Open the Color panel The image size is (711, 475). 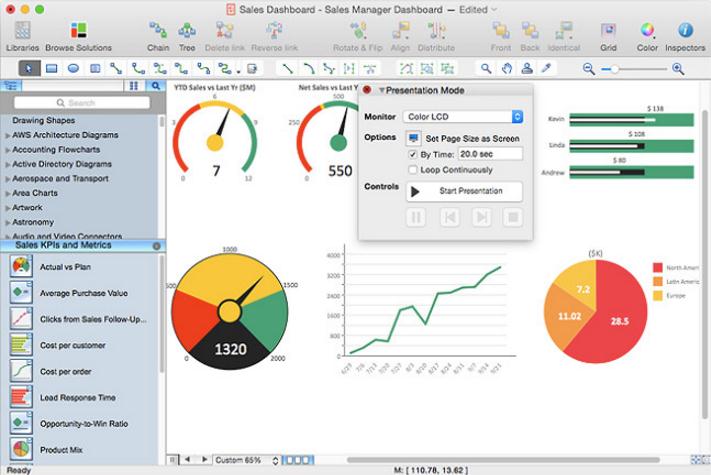coord(647,36)
